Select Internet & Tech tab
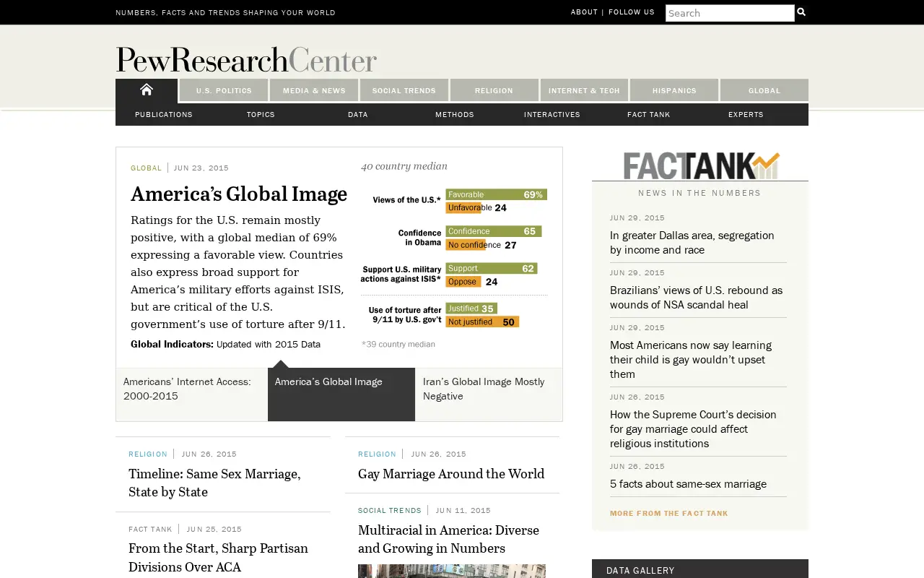Viewport: 924px width, 578px height. (x=584, y=90)
